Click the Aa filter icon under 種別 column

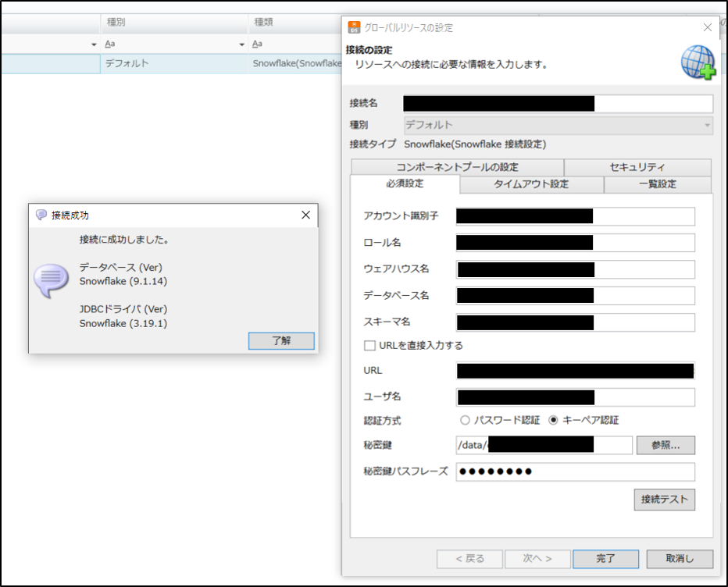109,44
